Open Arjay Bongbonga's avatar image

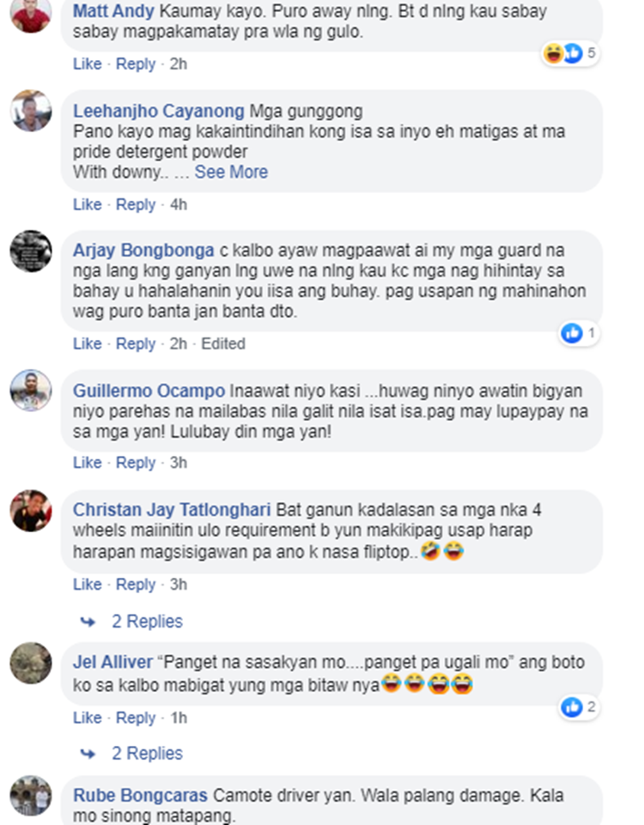[31, 251]
